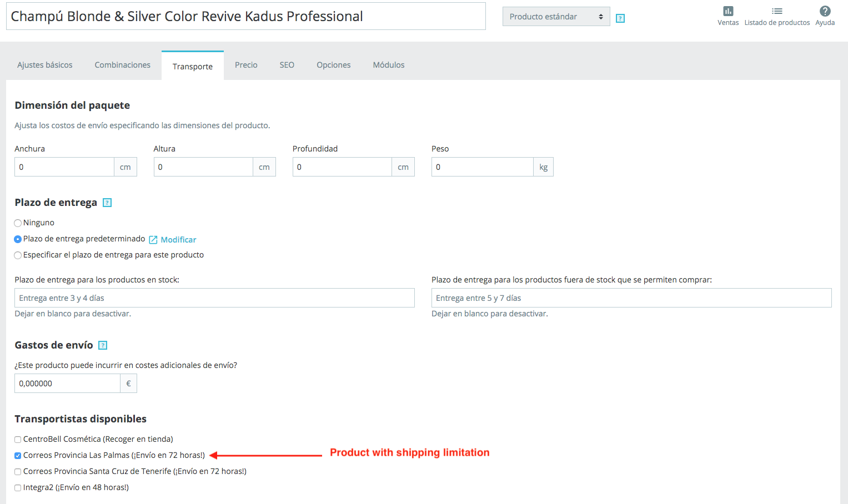Screen dimensions: 848x504
Task: Click help icon next to product type dropdown
Action: tap(620, 18)
